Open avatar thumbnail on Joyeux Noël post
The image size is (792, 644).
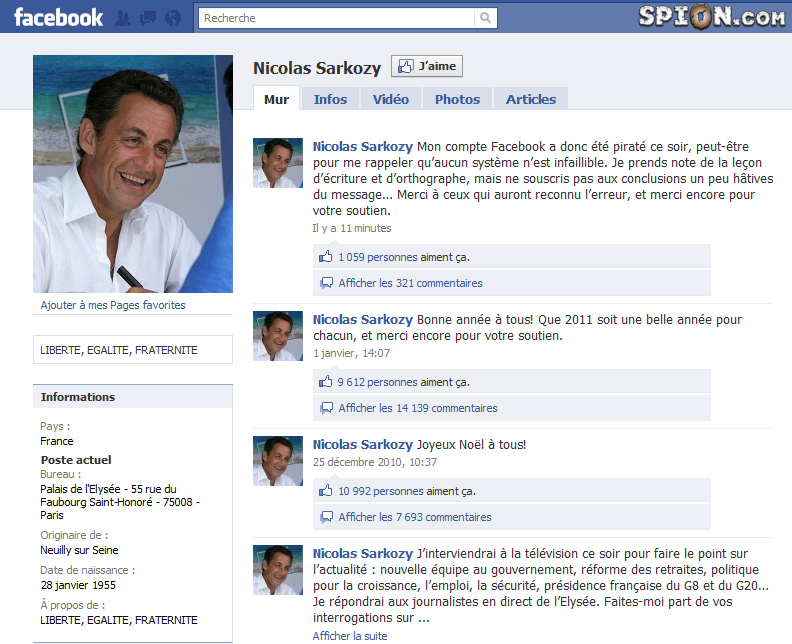pyautogui.click(x=278, y=461)
